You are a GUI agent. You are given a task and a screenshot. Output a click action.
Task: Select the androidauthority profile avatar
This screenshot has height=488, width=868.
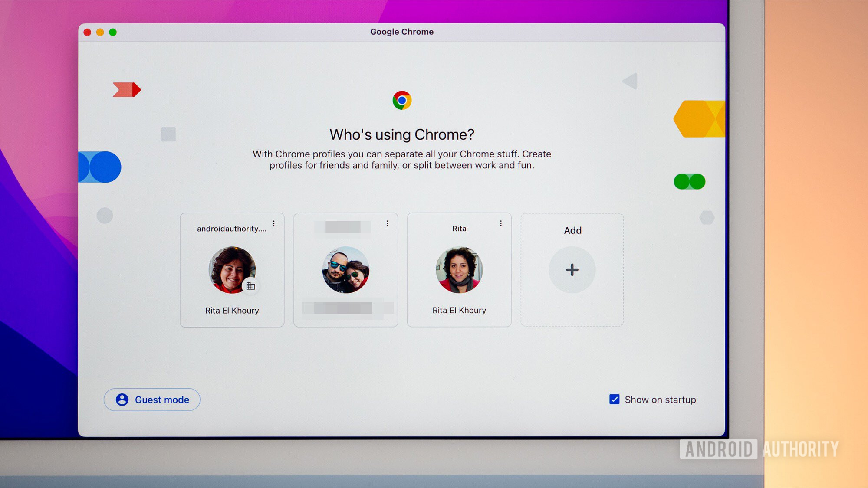232,270
